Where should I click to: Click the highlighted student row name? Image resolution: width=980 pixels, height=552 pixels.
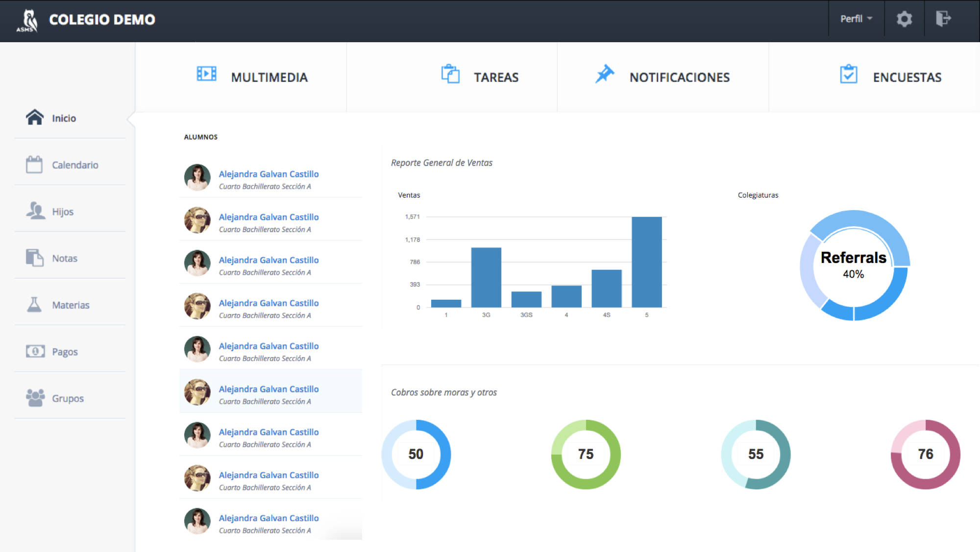[x=269, y=389]
